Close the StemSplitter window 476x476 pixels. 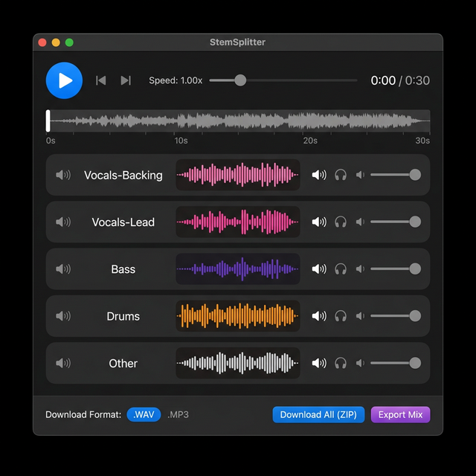coord(42,42)
